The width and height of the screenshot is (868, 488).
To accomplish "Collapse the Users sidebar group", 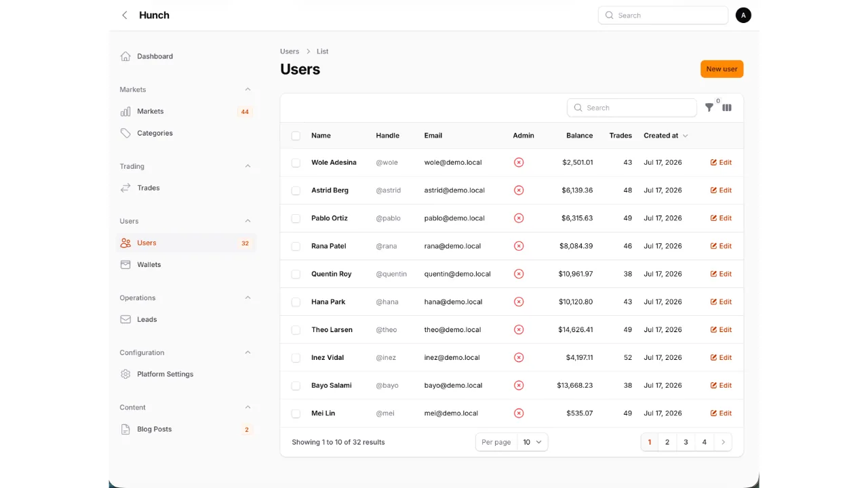I will [248, 221].
